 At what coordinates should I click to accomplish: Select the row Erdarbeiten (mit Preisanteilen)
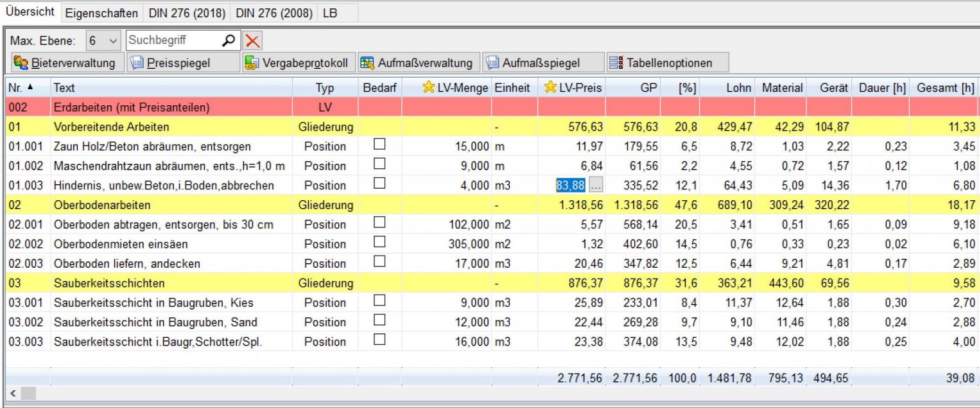[x=128, y=107]
